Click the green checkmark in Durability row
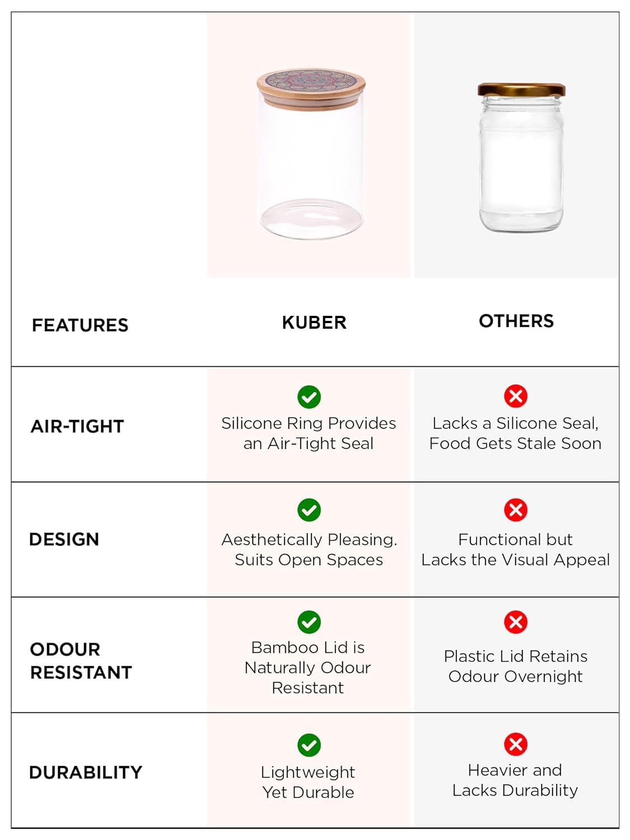Screen dimensions: 630x840 [309, 745]
